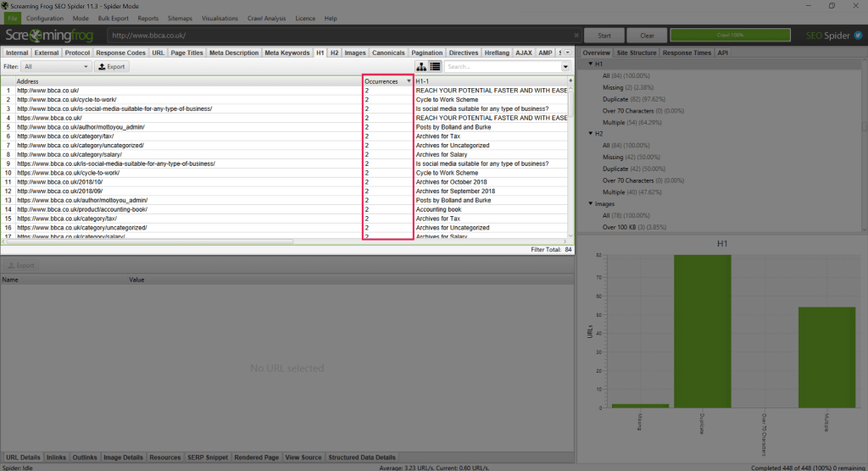Open the Filter dropdown set to All
The width and height of the screenshot is (868, 471).
coord(56,66)
